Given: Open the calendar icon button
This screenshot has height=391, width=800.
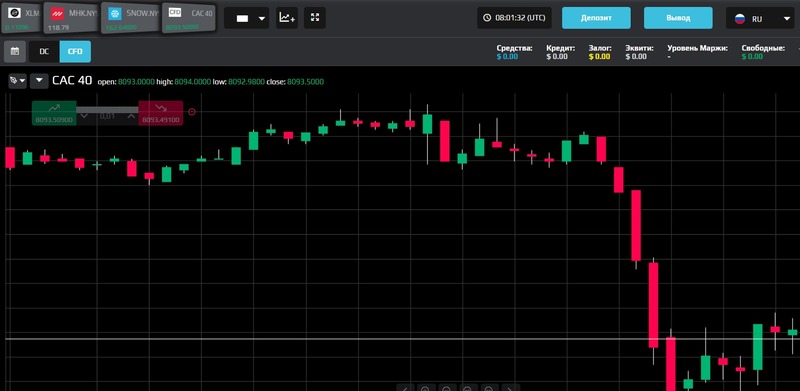Looking at the screenshot, I should 15,52.
